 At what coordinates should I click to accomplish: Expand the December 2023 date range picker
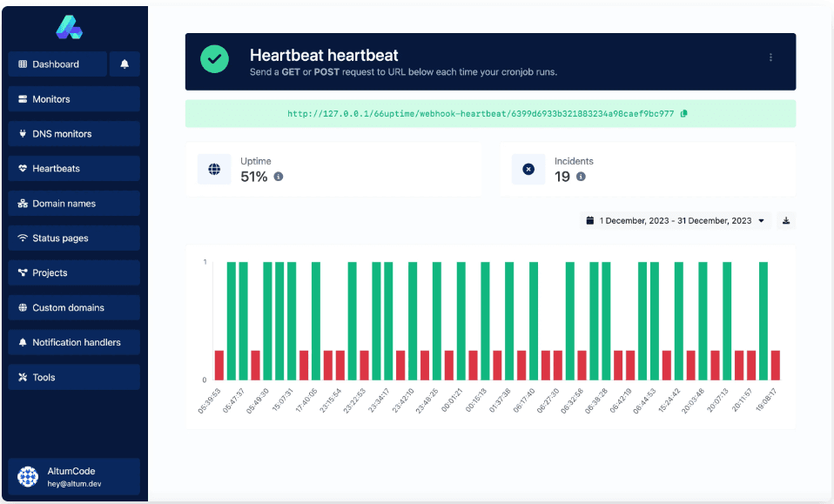tap(676, 221)
